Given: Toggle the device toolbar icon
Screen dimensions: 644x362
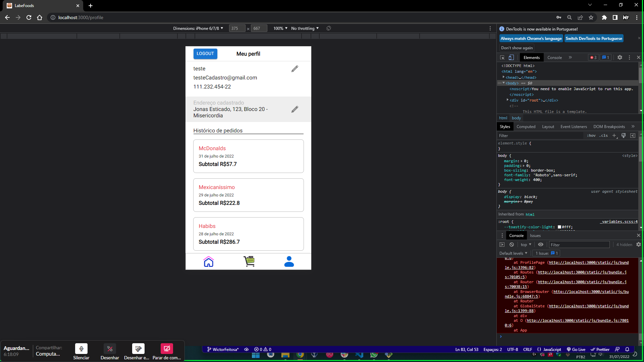Looking at the screenshot, I should click(511, 58).
